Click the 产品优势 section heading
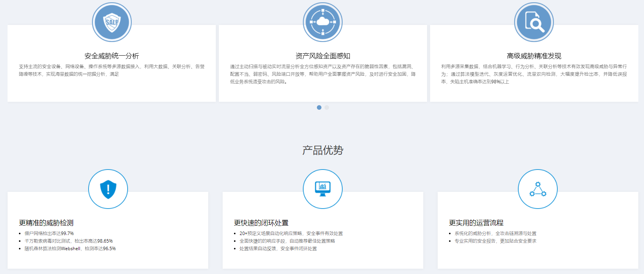The width and height of the screenshot is (644, 274). point(323,150)
